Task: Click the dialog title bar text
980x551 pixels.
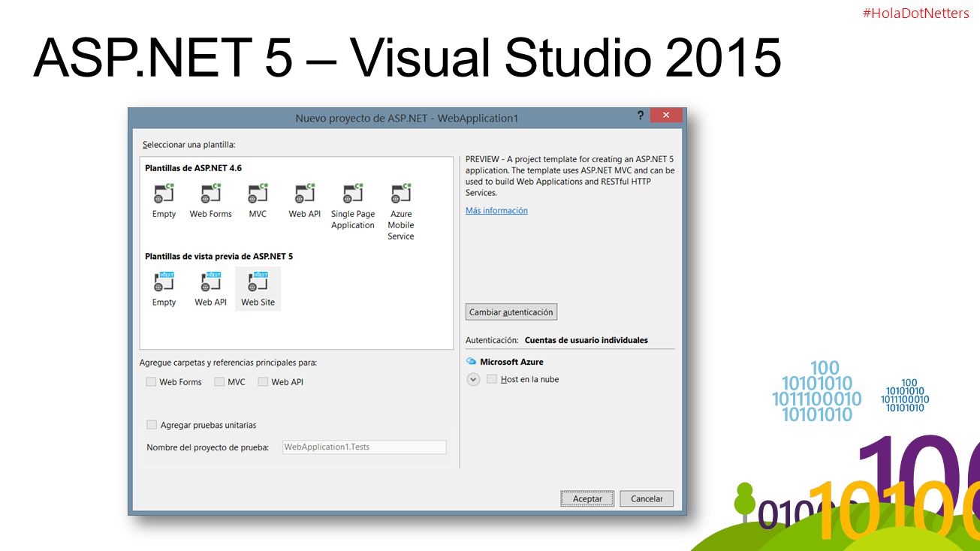Action: pos(407,119)
